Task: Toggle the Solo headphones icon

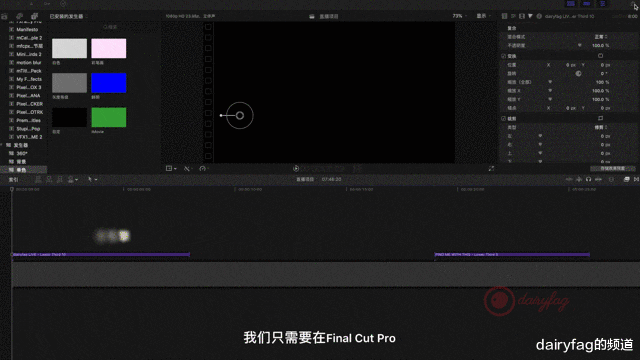Action: click(588, 179)
